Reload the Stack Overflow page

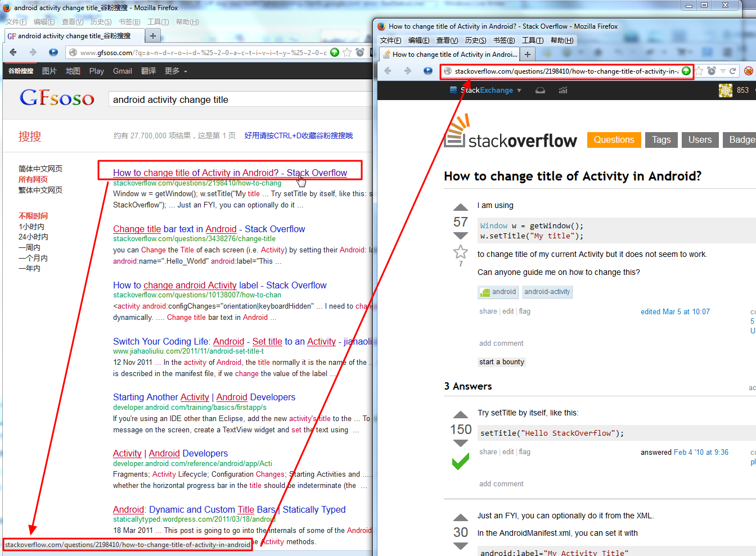(x=733, y=71)
